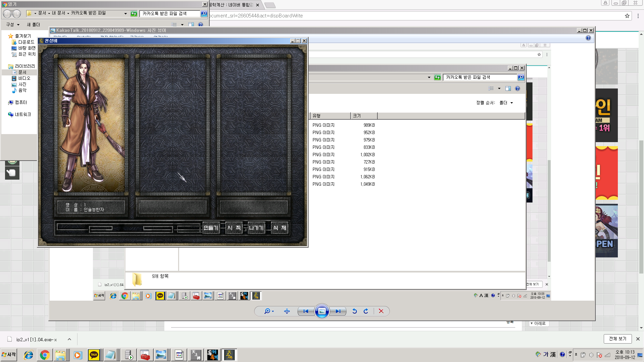Image resolution: width=644 pixels, height=362 pixels.
Task: Click the KakaoTalk taskbar icon
Action: [94, 355]
